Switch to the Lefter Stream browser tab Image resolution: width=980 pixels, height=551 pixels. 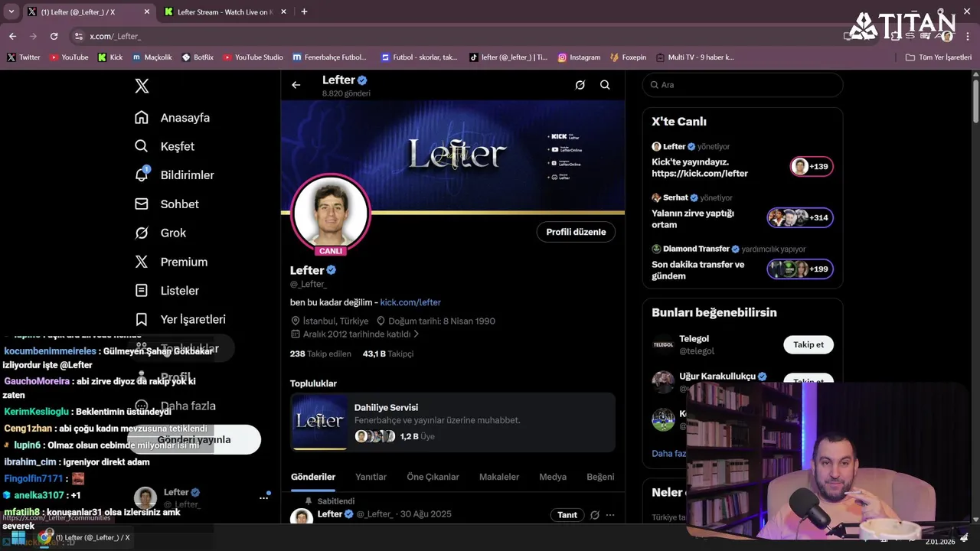click(x=225, y=11)
